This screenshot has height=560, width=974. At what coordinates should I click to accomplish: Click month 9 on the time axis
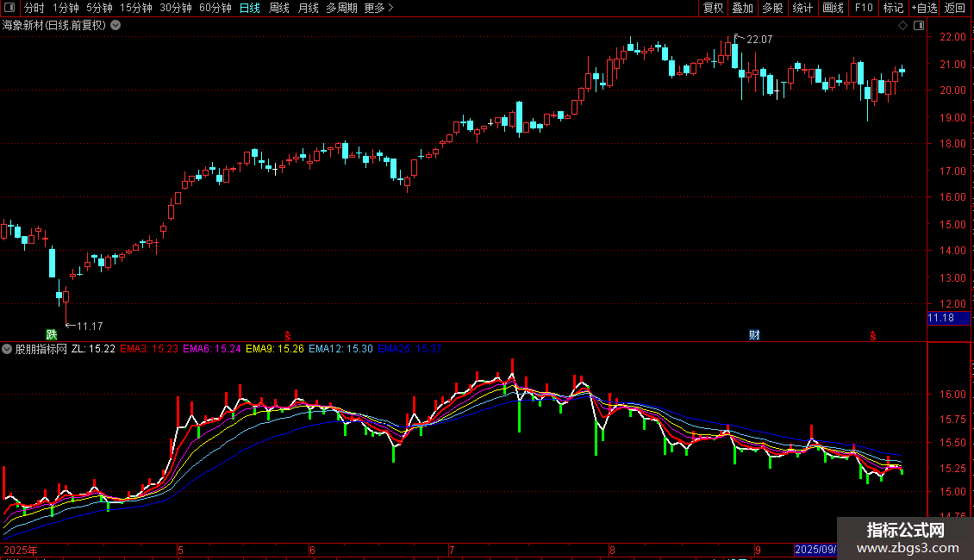tap(758, 550)
